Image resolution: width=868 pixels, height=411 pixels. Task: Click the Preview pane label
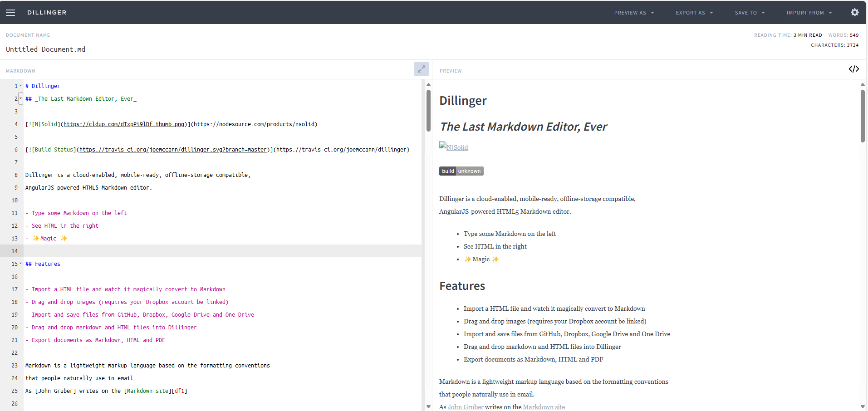pyautogui.click(x=451, y=71)
